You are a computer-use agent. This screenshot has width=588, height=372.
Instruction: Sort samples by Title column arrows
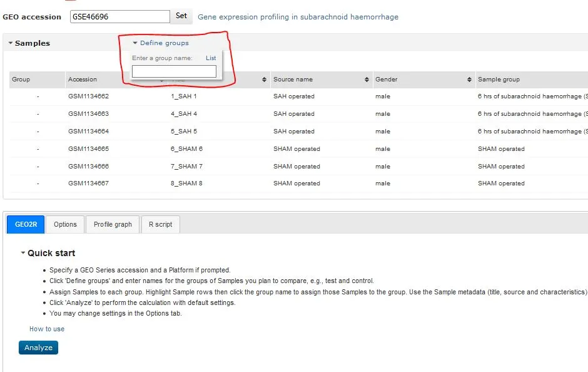(x=265, y=80)
